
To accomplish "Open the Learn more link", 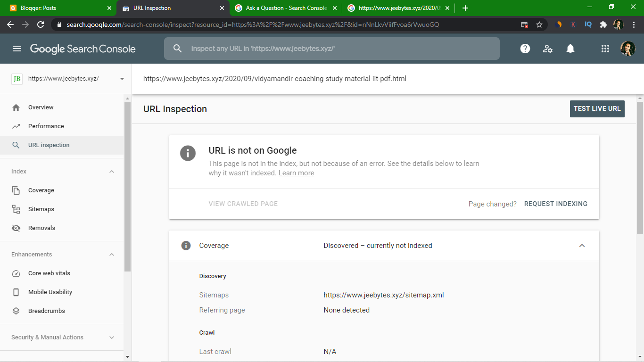I will click(296, 173).
